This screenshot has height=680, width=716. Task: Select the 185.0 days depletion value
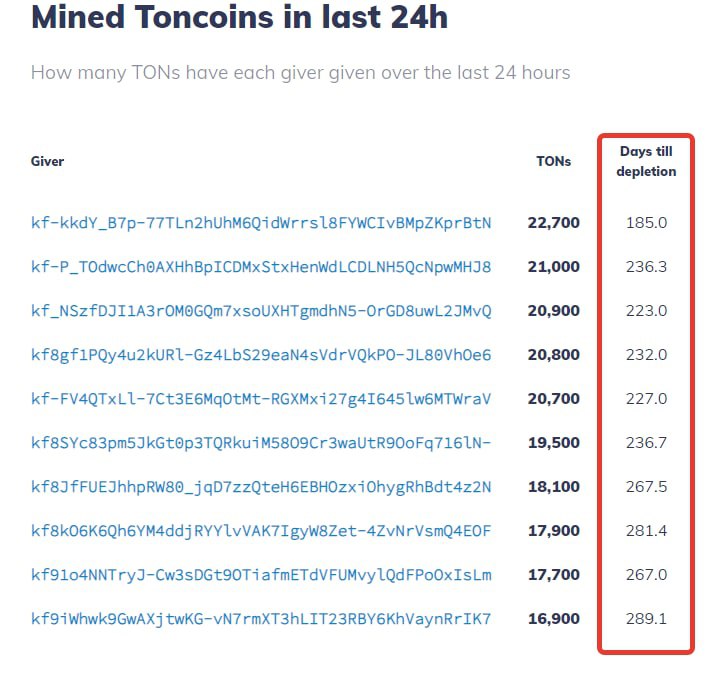pyautogui.click(x=646, y=223)
